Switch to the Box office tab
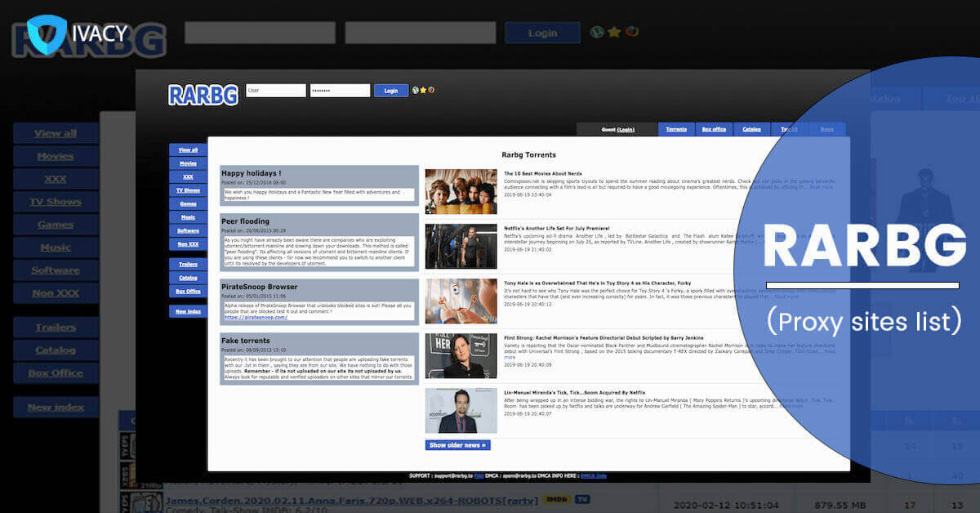This screenshot has height=513, width=980. [x=714, y=129]
